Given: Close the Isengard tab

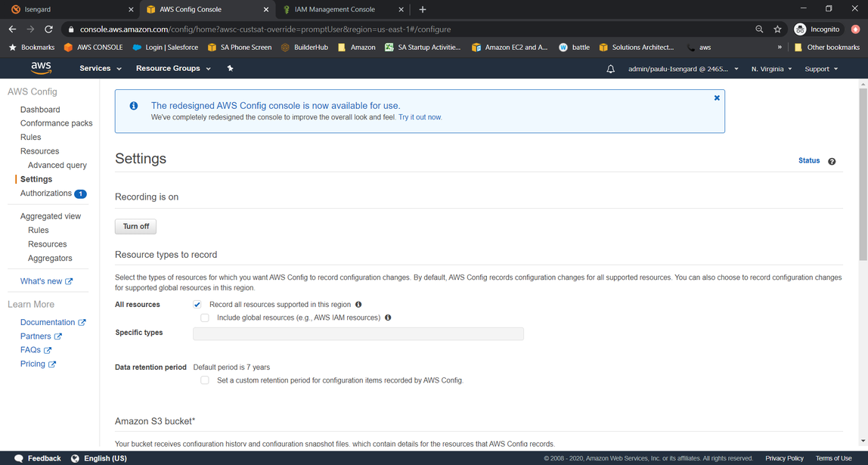Looking at the screenshot, I should click(131, 9).
